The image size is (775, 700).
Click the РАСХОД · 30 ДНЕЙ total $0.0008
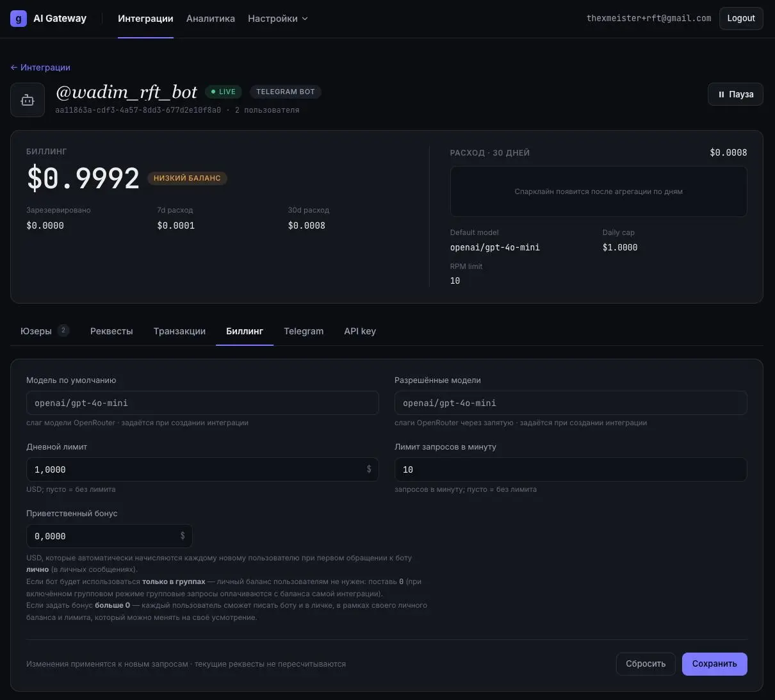coord(728,152)
